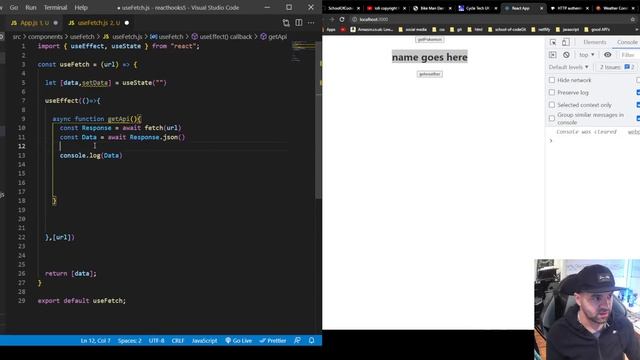Click the getweather button on the page
Image resolution: width=640 pixels, height=360 pixels.
[x=429, y=74]
